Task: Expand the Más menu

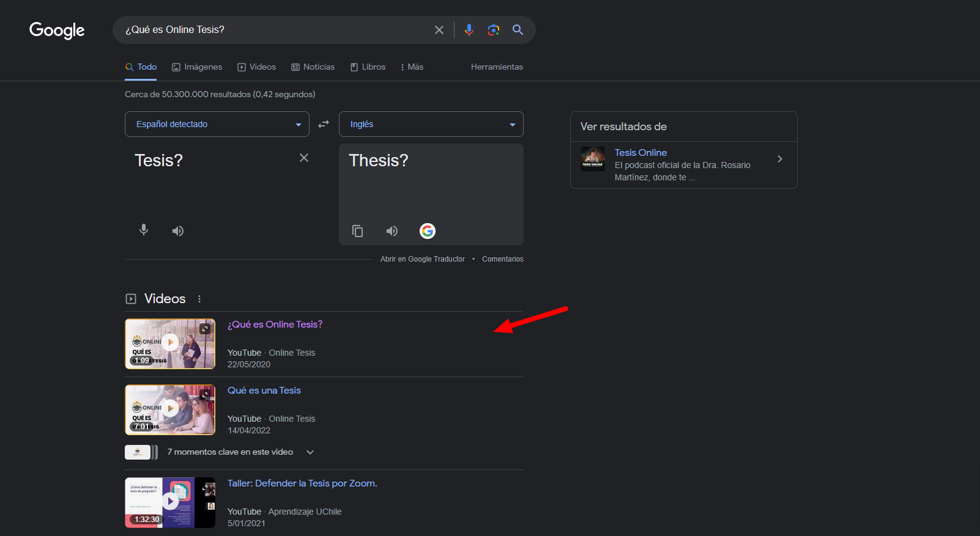Action: (x=412, y=67)
